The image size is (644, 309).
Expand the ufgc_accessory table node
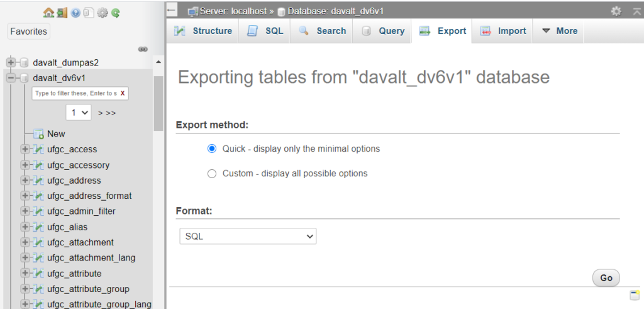click(x=25, y=165)
